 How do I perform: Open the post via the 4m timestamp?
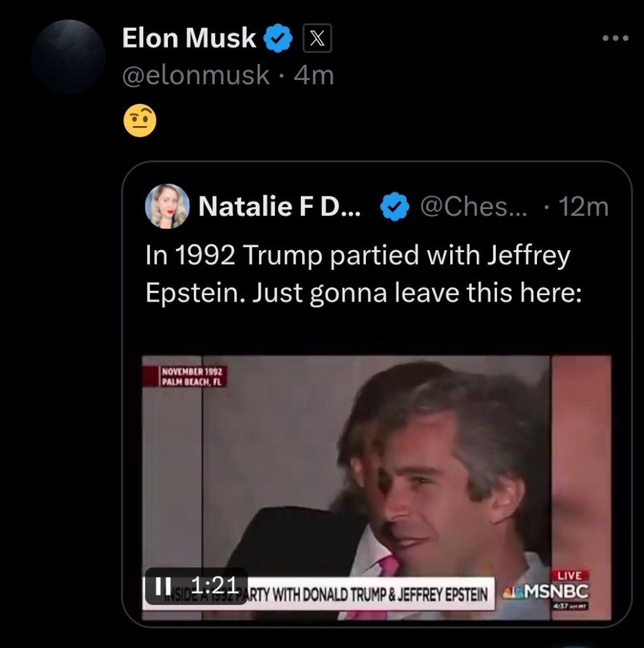click(314, 76)
